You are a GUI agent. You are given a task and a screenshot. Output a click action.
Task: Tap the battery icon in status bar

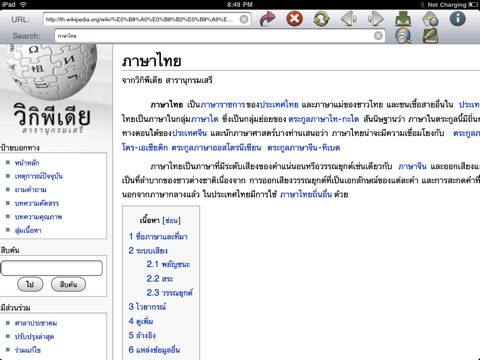click(473, 4)
